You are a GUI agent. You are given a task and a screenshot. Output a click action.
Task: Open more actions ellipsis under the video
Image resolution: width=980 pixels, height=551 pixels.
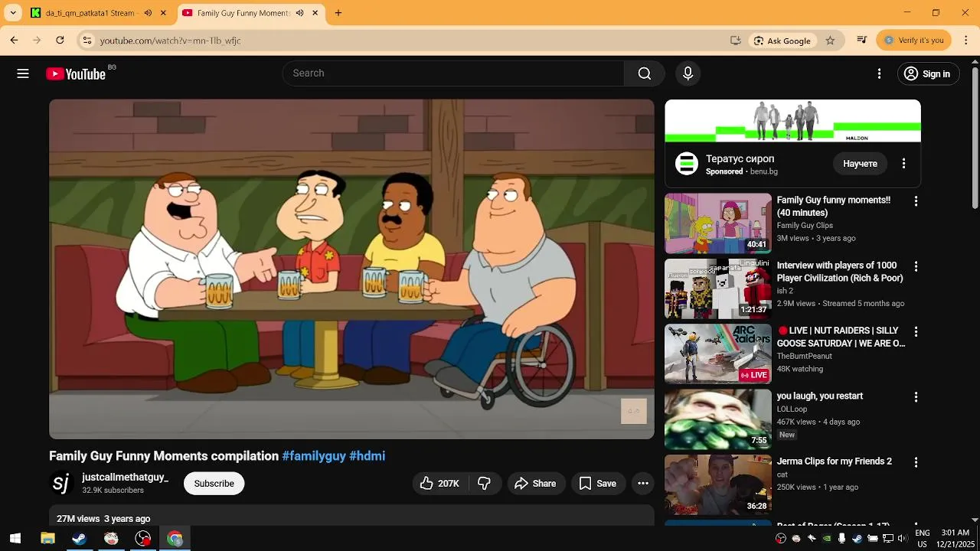pyautogui.click(x=643, y=484)
